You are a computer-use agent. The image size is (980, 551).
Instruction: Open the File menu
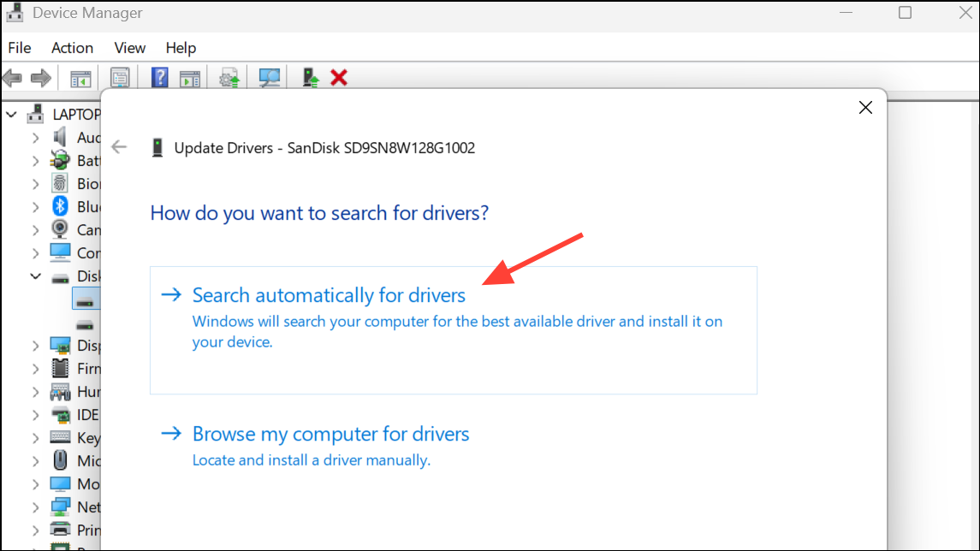pyautogui.click(x=20, y=48)
